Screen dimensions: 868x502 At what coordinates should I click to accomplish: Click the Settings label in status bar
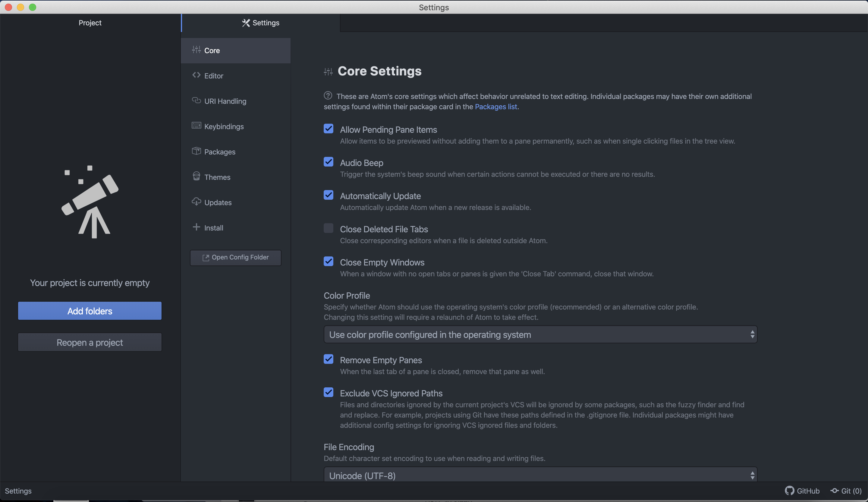pos(18,491)
